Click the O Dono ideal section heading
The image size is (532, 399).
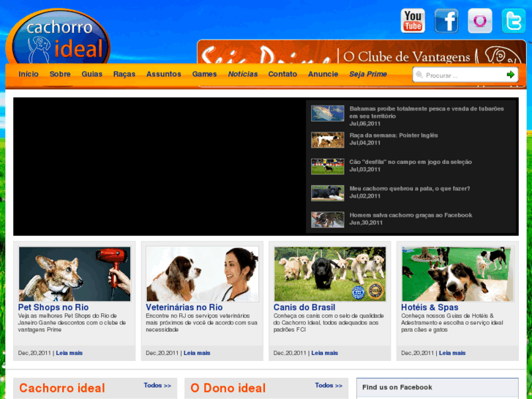point(228,388)
